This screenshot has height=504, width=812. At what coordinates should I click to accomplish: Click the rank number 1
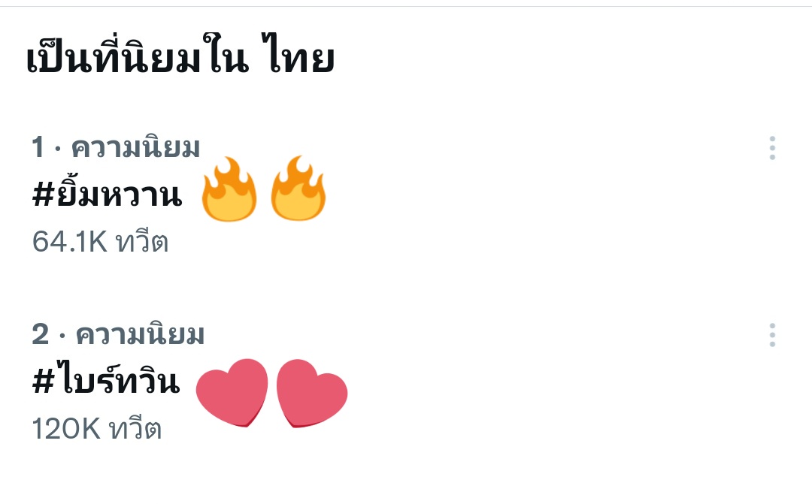38,147
